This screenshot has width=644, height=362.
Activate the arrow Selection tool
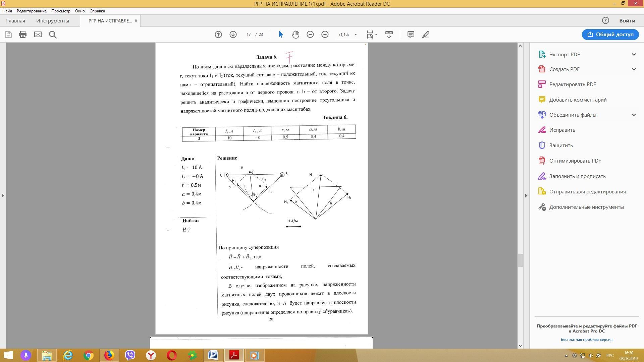click(281, 35)
